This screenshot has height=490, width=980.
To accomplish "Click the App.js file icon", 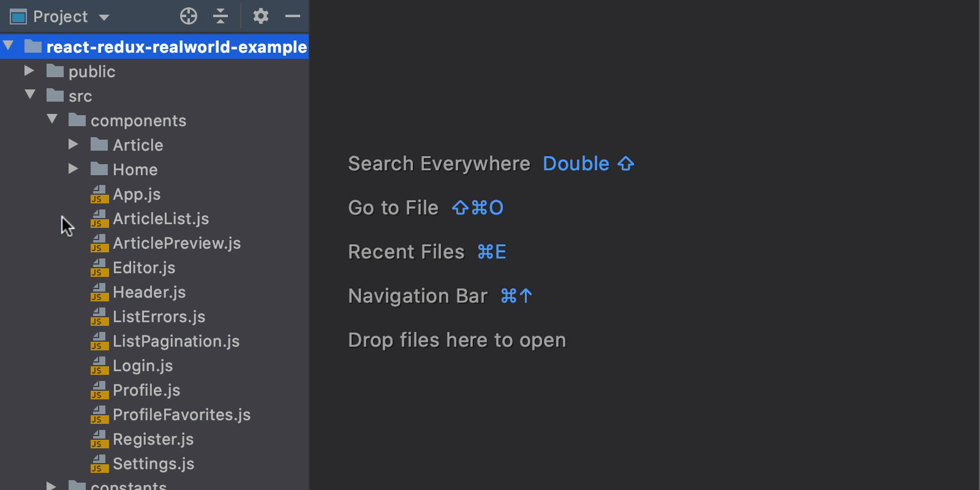I will pyautogui.click(x=99, y=194).
